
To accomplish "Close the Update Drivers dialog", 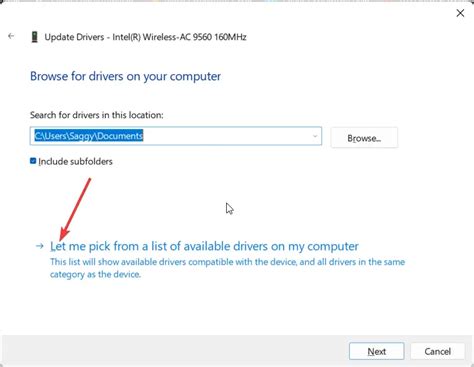I will 460,13.
